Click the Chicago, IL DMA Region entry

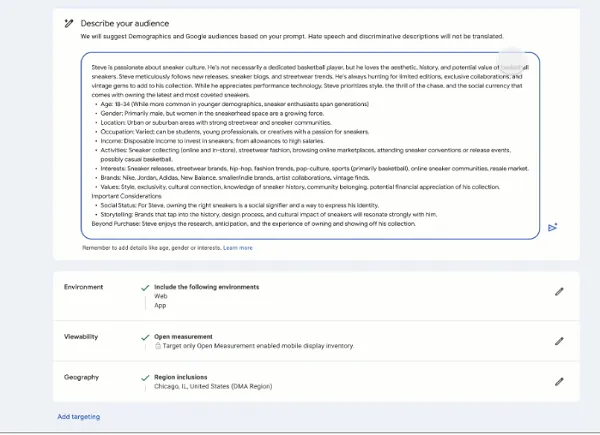212,386
